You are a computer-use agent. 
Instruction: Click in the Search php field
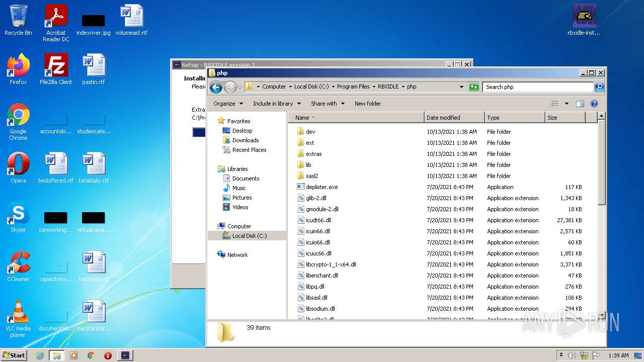coord(538,87)
